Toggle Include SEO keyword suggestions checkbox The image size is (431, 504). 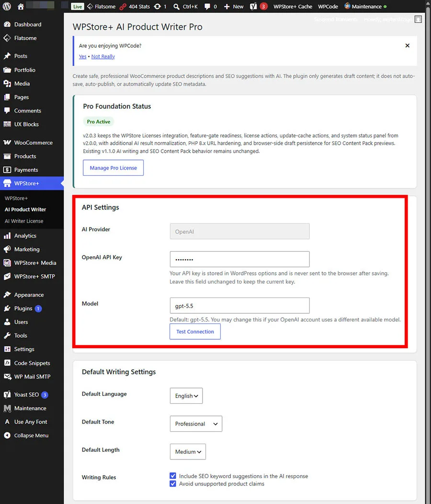click(x=172, y=476)
